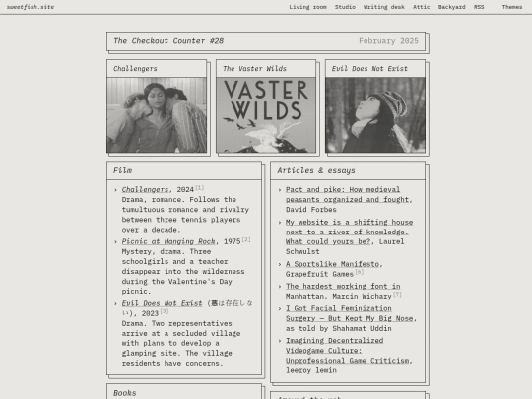Viewport: 532px width, 399px height.
Task: Click the Challengers card caption
Action: tap(135, 69)
